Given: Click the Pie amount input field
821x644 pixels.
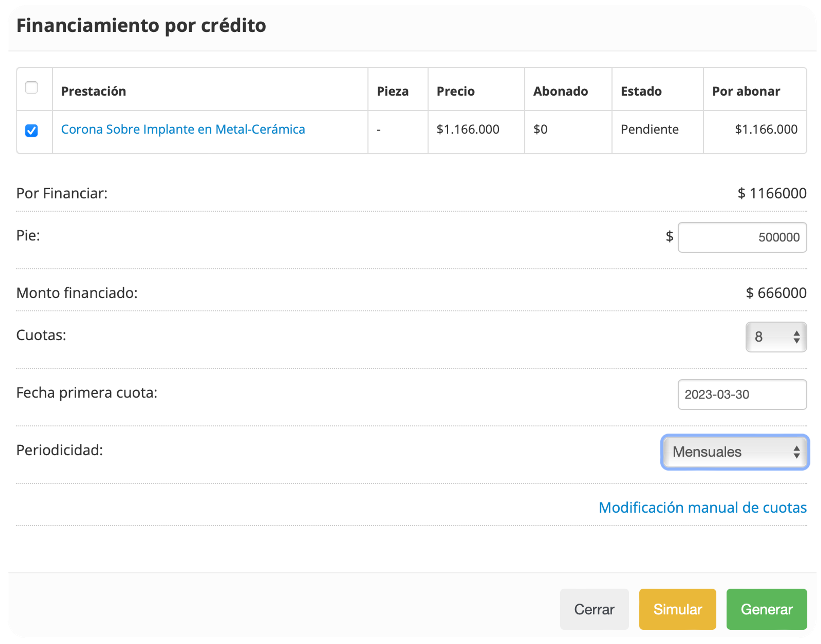Looking at the screenshot, I should click(742, 237).
